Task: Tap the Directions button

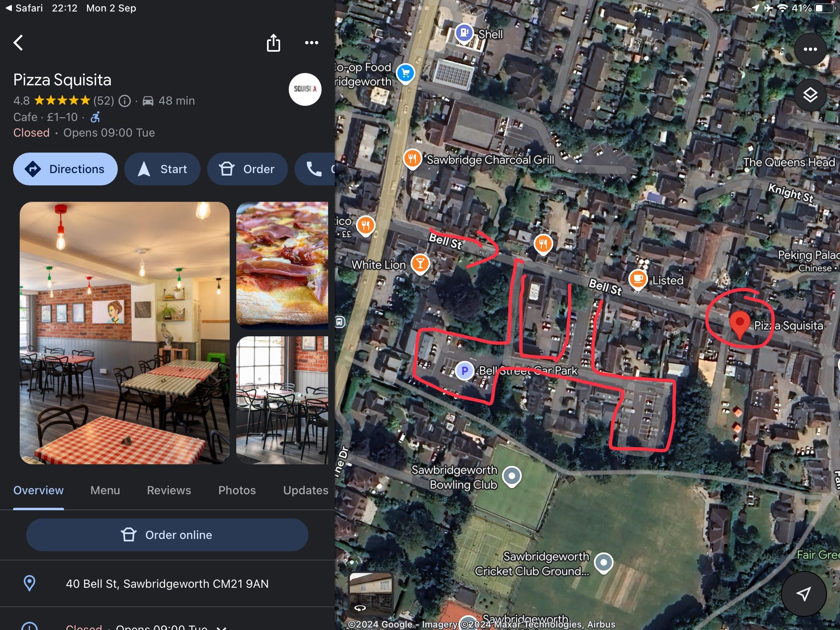Action: point(65,169)
